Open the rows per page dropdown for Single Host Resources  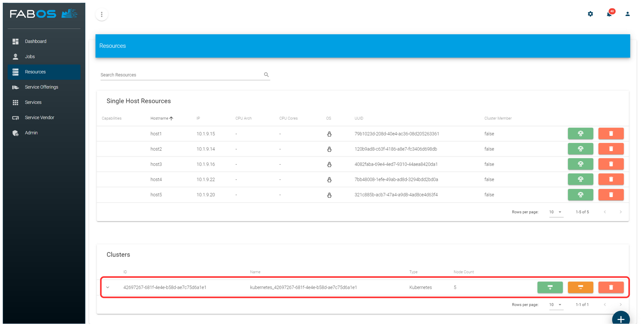[x=556, y=212]
